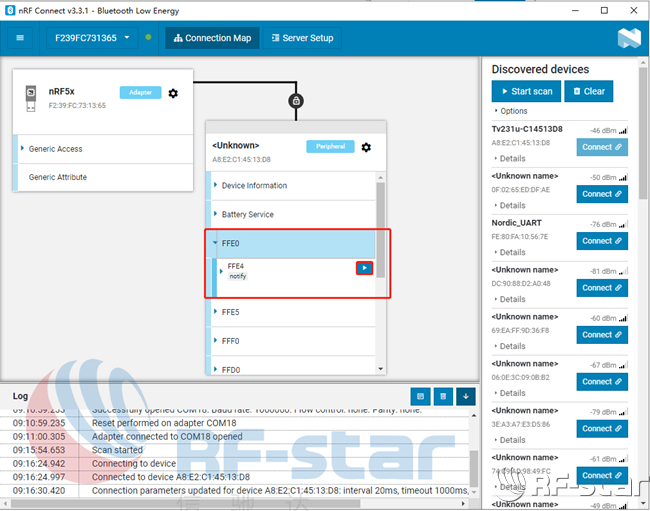Open the hamburger main menu
The width and height of the screenshot is (650, 511).
21,39
